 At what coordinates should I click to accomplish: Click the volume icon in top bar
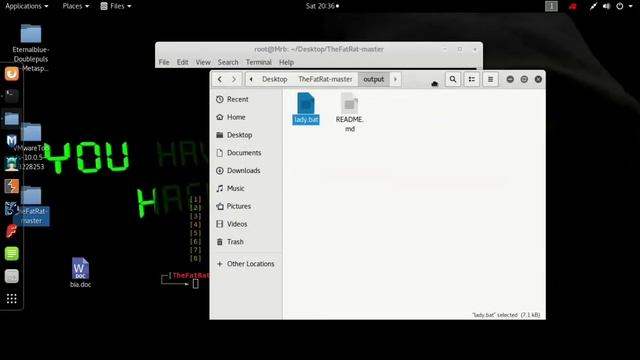[x=607, y=6]
